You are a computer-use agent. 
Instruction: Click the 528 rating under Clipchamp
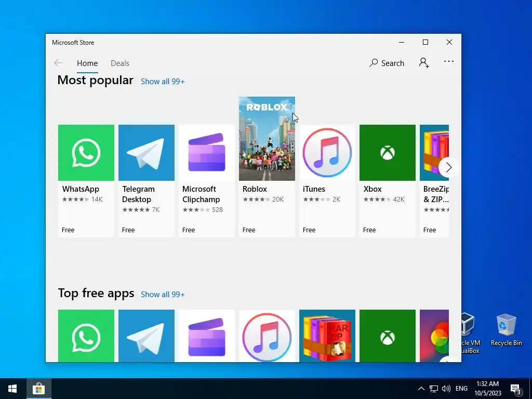218,210
